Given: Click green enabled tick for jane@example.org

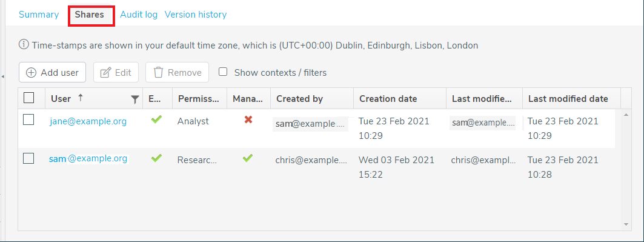Looking at the screenshot, I should [x=156, y=119].
